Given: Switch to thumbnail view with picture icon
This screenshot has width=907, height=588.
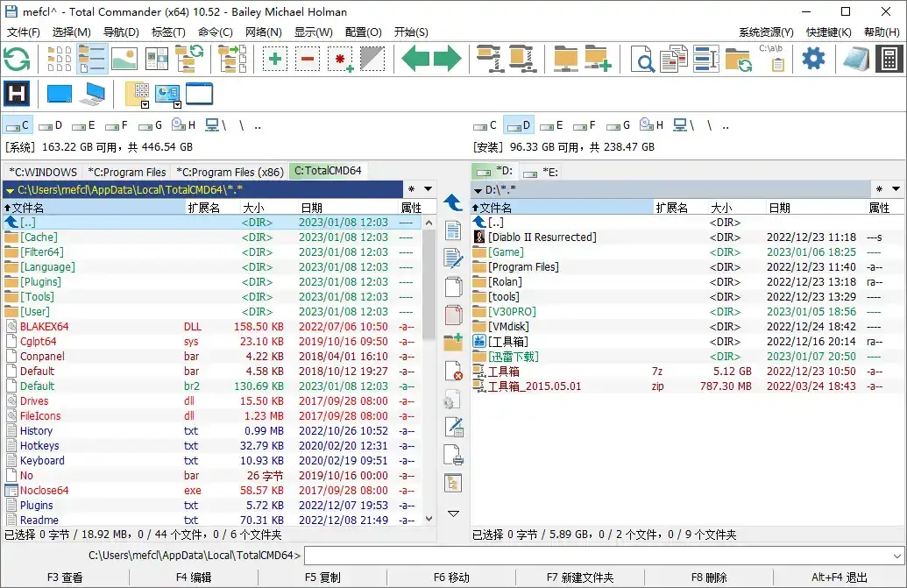Looking at the screenshot, I should [x=124, y=59].
